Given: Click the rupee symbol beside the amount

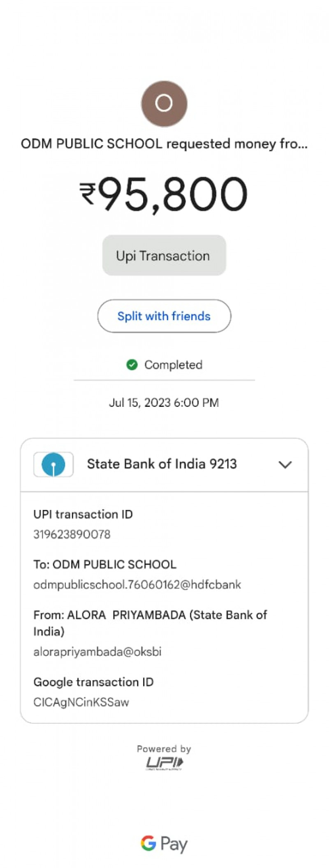Looking at the screenshot, I should tap(88, 194).
